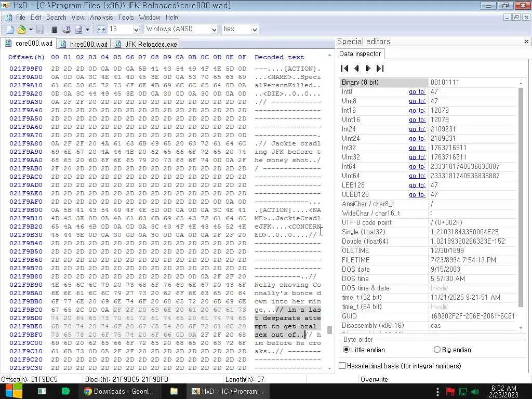Open File Explorer folder in taskbar
The image size is (532, 399).
click(x=174, y=391)
